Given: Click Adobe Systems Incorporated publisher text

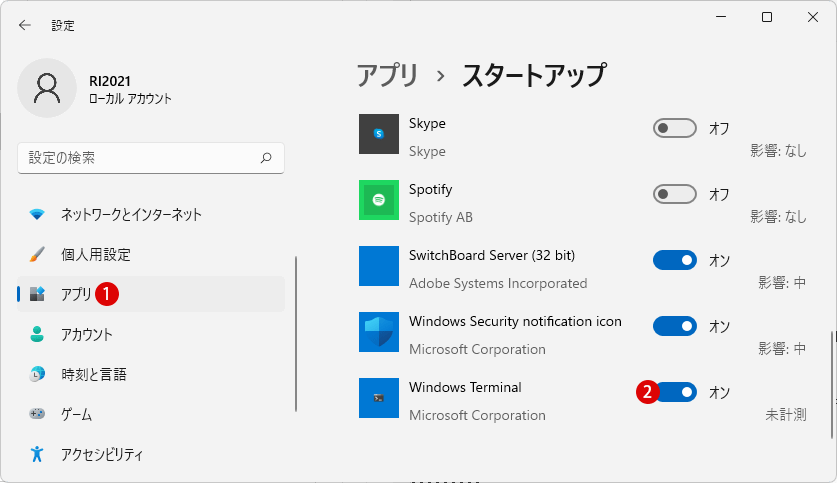Looking at the screenshot, I should [x=498, y=283].
